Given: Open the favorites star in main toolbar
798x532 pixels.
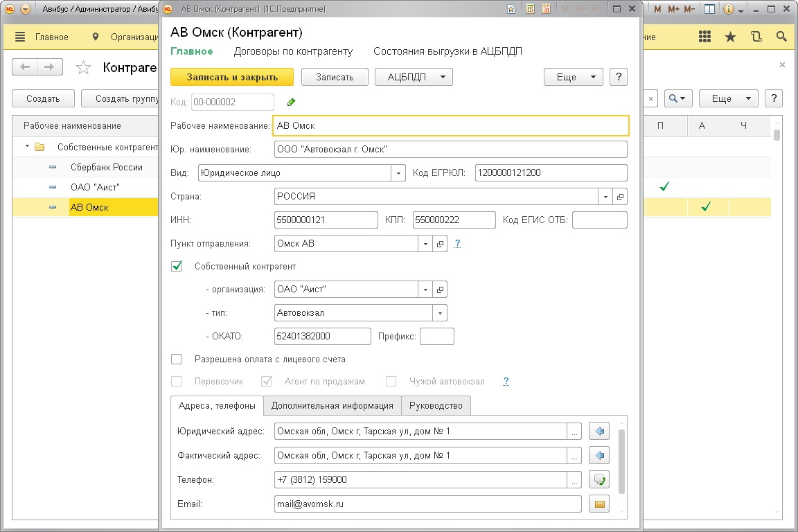Looking at the screenshot, I should 730,37.
